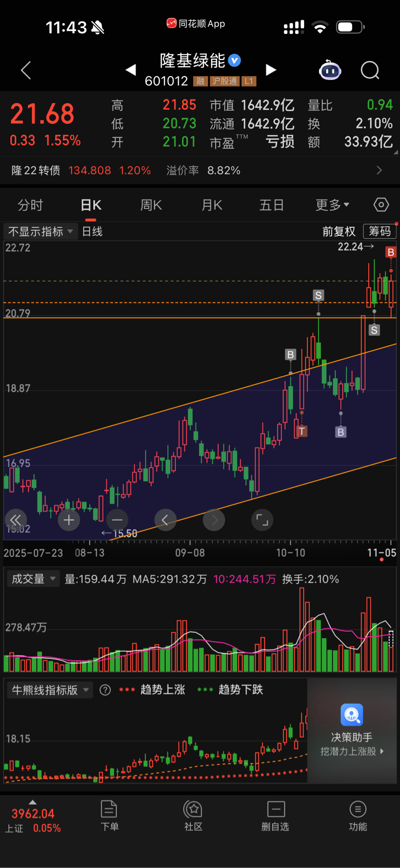Zoom out chart with minus button
Viewport: 400px width, 868px height.
click(117, 520)
